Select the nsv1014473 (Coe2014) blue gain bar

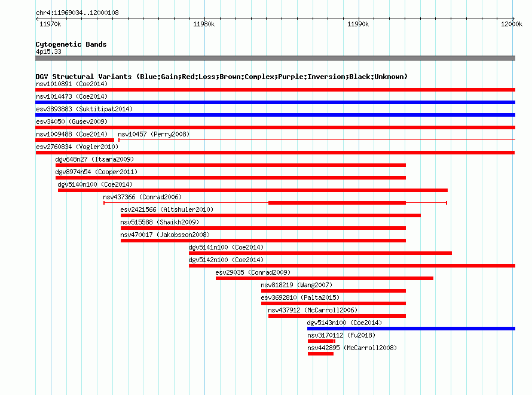tap(275, 102)
